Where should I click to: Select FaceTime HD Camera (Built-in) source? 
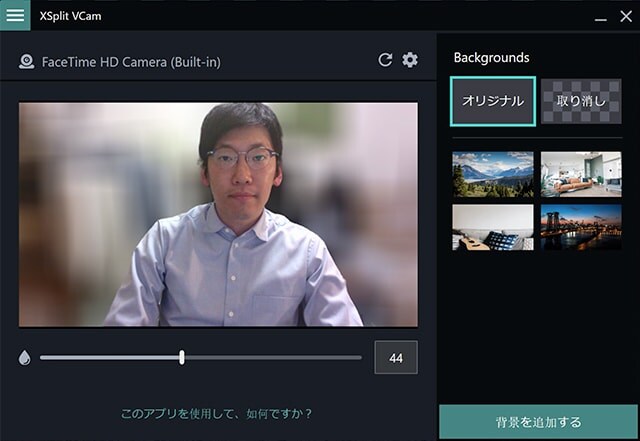coord(131,62)
